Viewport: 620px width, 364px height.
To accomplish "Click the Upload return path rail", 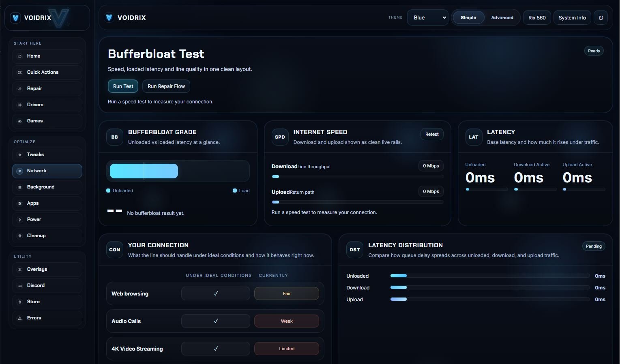I will pos(357,202).
